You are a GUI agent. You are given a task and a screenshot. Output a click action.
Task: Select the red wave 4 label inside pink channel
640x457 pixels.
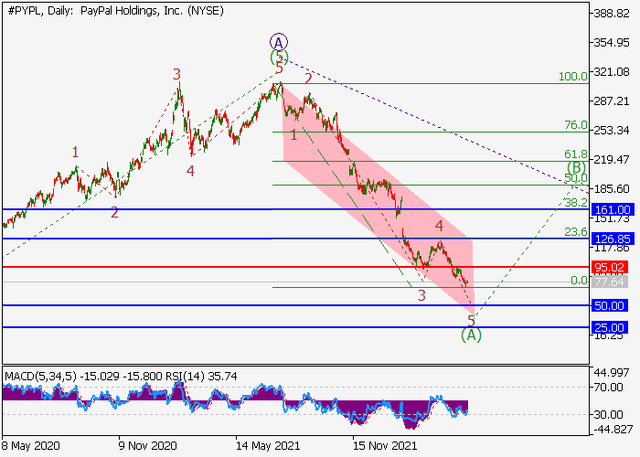pos(438,226)
